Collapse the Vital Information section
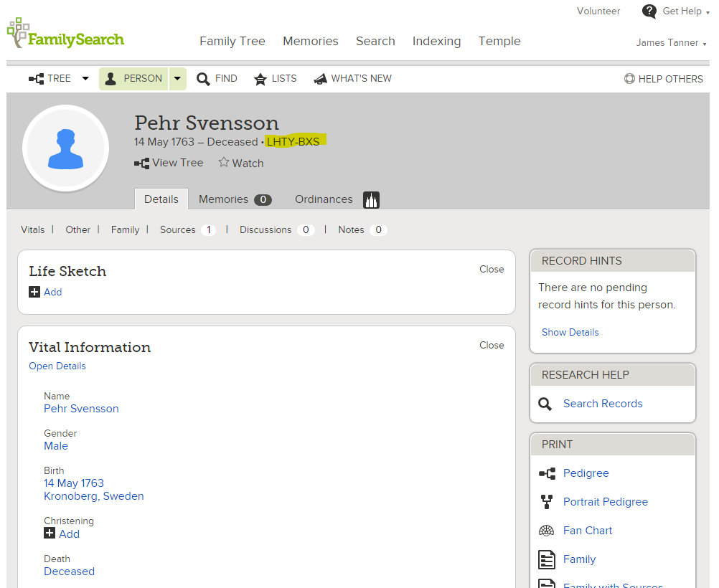 click(x=492, y=346)
